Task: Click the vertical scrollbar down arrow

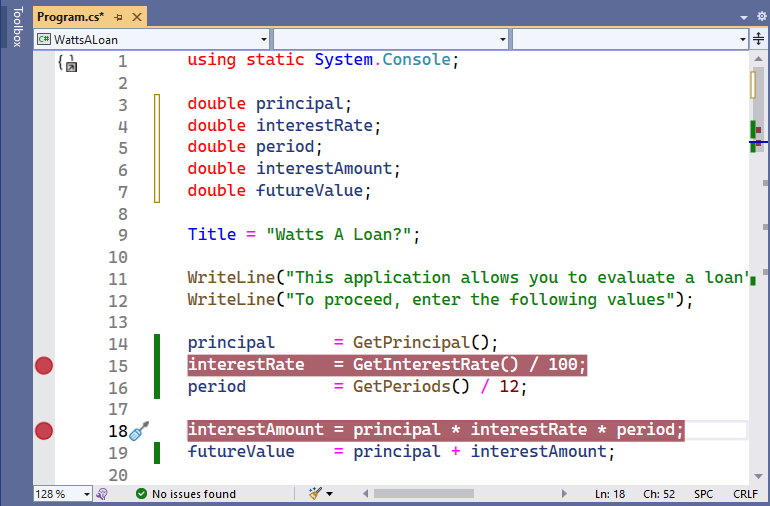Action: click(759, 476)
